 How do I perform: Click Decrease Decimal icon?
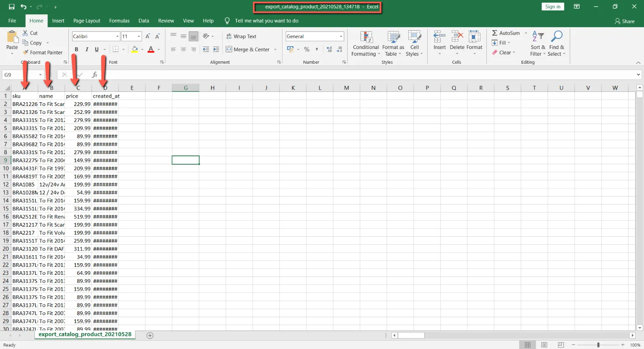tap(340, 49)
